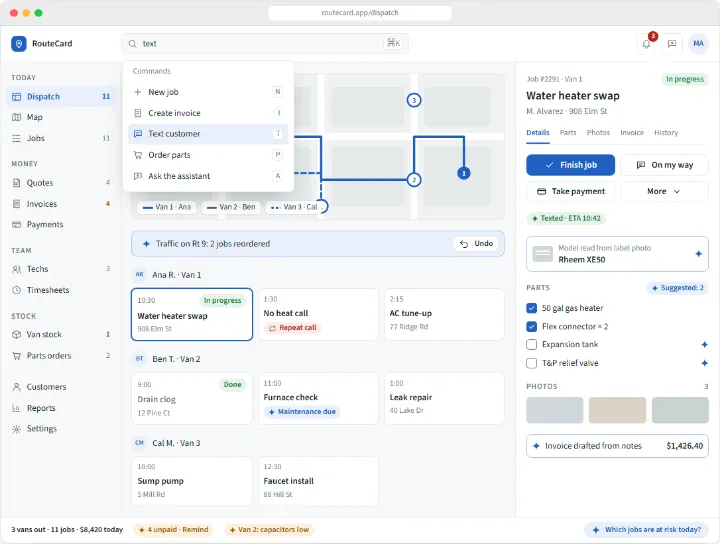Screen dimensions: 720x544
Task: Expand the More dropdown button
Action: [x=664, y=191]
